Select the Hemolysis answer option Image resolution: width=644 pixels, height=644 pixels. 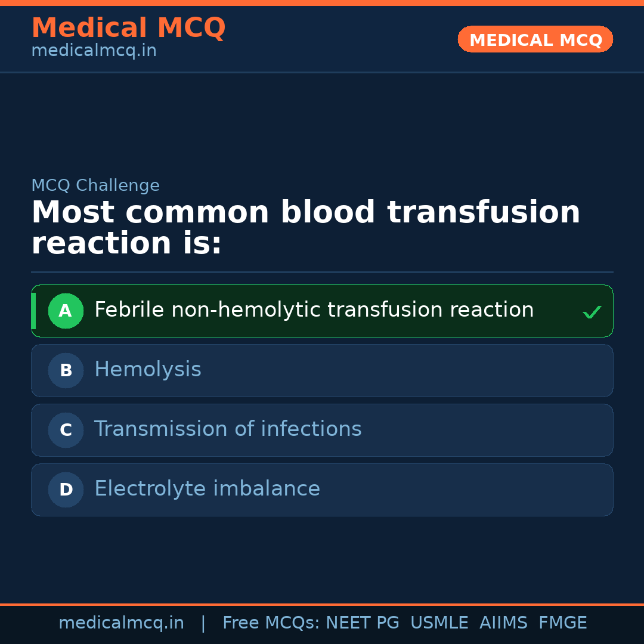[148, 370]
